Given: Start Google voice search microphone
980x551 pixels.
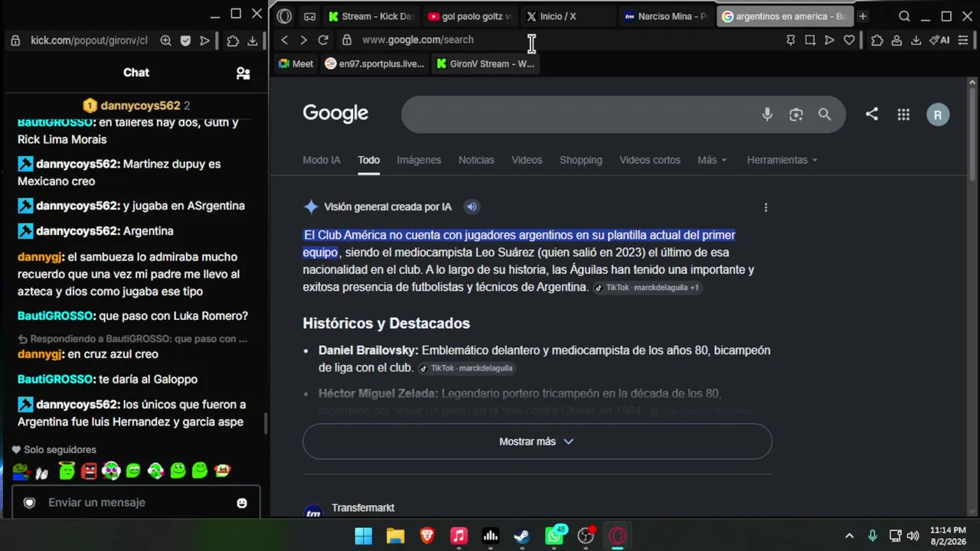Looking at the screenshot, I should [767, 114].
